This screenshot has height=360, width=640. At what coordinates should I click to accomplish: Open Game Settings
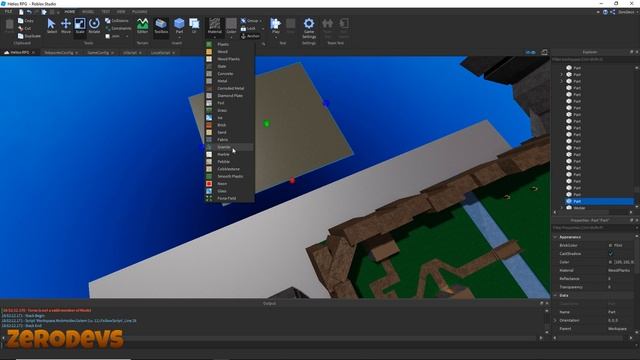[x=309, y=27]
